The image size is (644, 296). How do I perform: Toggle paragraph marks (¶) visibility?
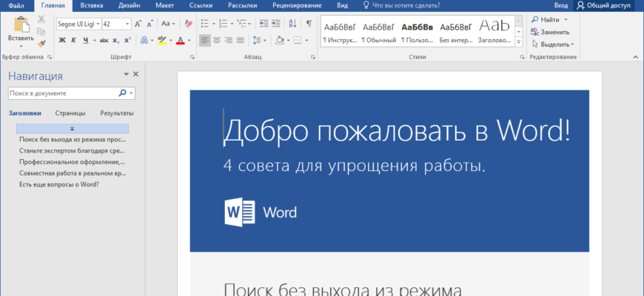308,24
